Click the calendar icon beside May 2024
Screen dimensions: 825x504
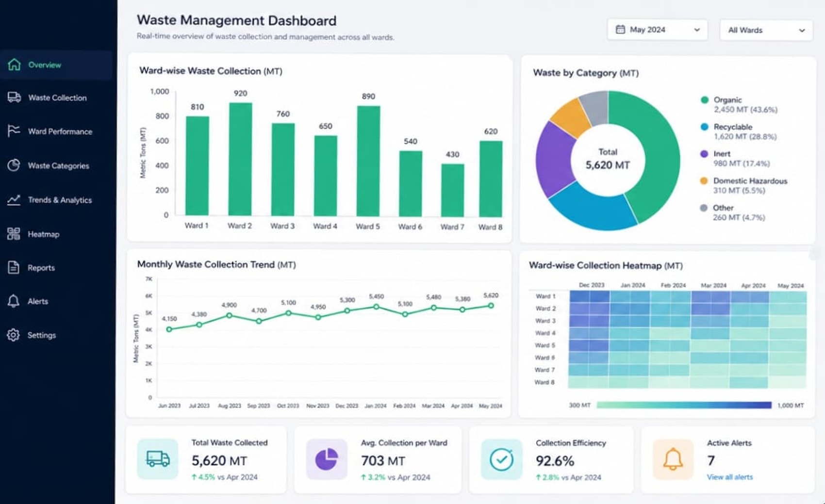coord(620,30)
